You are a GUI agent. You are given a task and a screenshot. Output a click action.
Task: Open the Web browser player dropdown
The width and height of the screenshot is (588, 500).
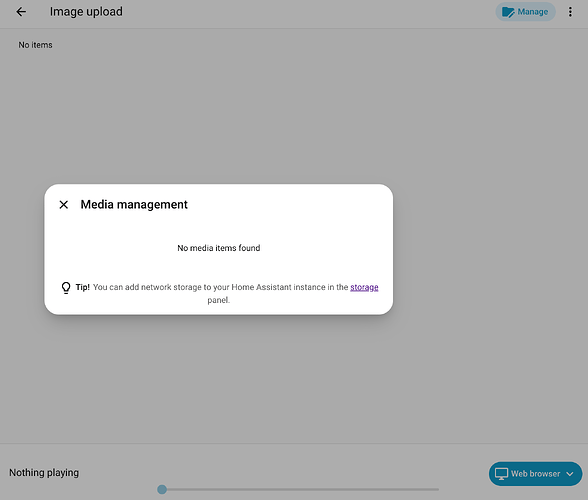tap(535, 474)
